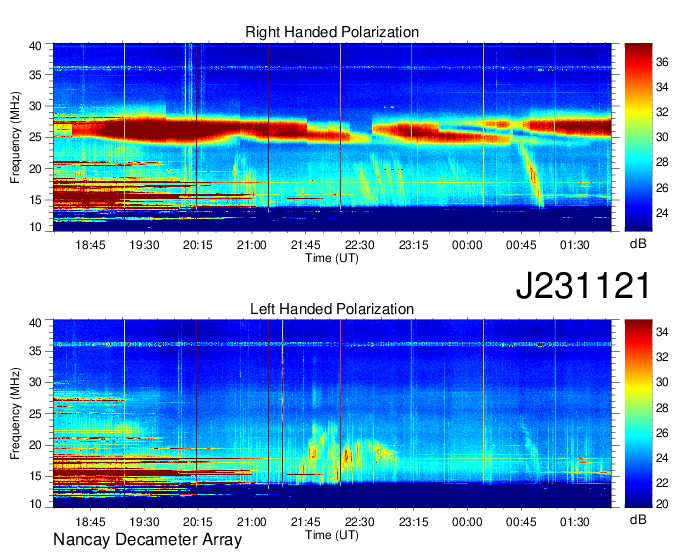The image size is (680, 552).
Task: Click the left-handed polarization spectrogram
Action: [332, 414]
